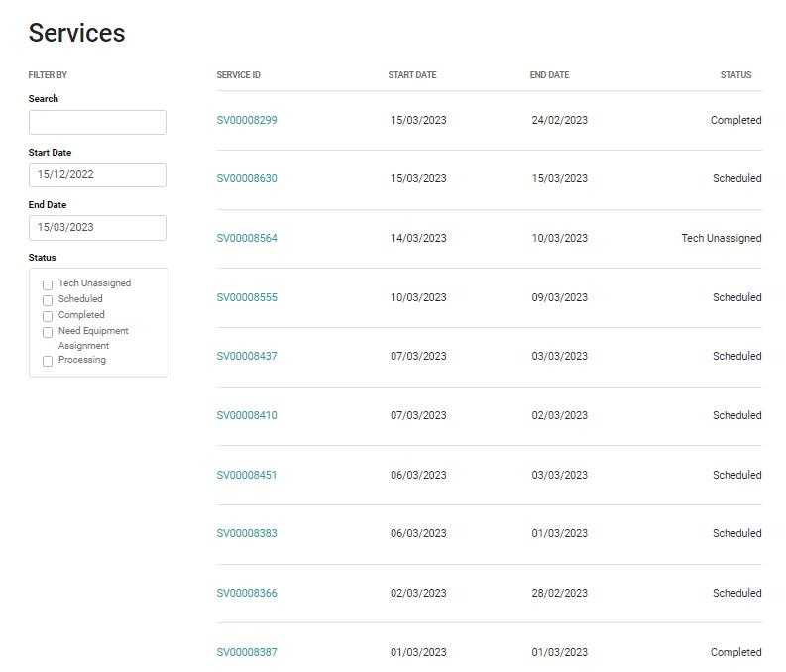The image size is (786, 672).
Task: Open the End Date field
Action: click(97, 228)
